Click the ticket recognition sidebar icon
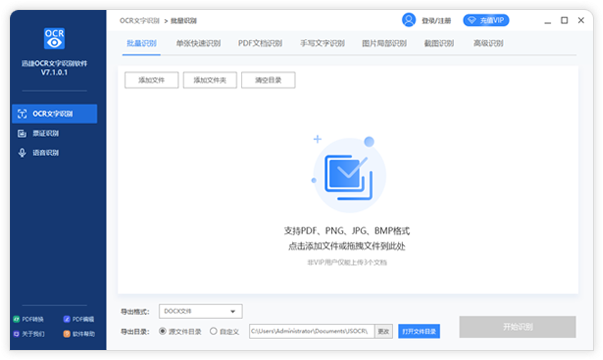This screenshot has height=360, width=603. [22, 133]
